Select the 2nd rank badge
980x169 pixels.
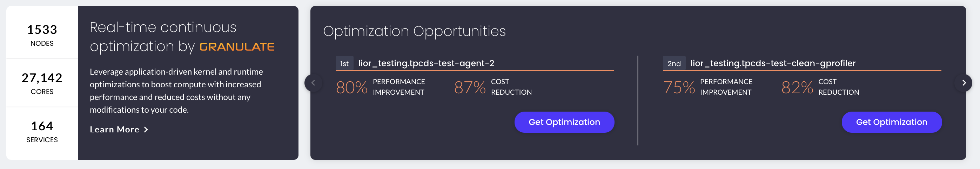pyautogui.click(x=674, y=63)
